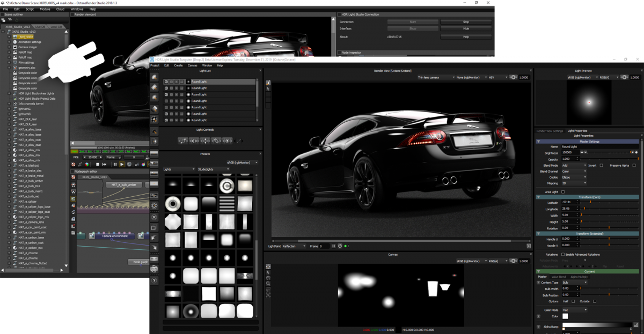Open the HSV dropdown in Render View
Image resolution: width=644 pixels, height=334 pixels.
tap(497, 77)
